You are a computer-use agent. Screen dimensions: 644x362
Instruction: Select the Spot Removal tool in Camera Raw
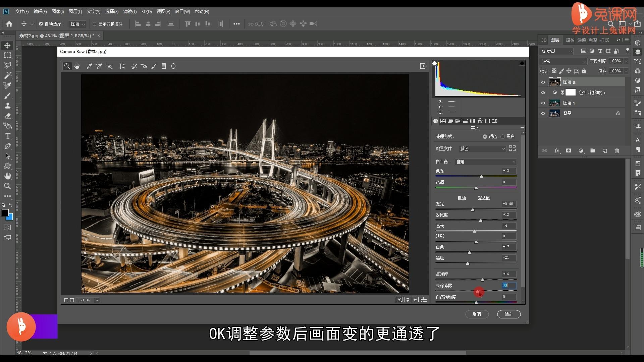click(134, 66)
